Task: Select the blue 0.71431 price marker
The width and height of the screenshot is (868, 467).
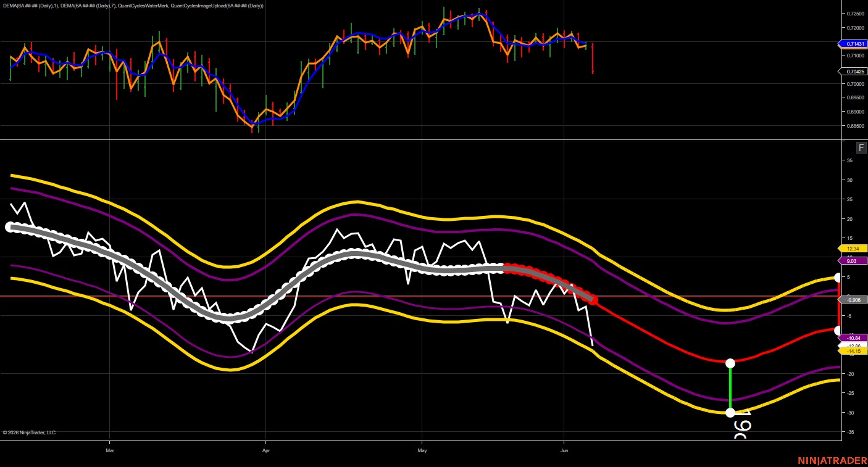Action: tap(853, 44)
